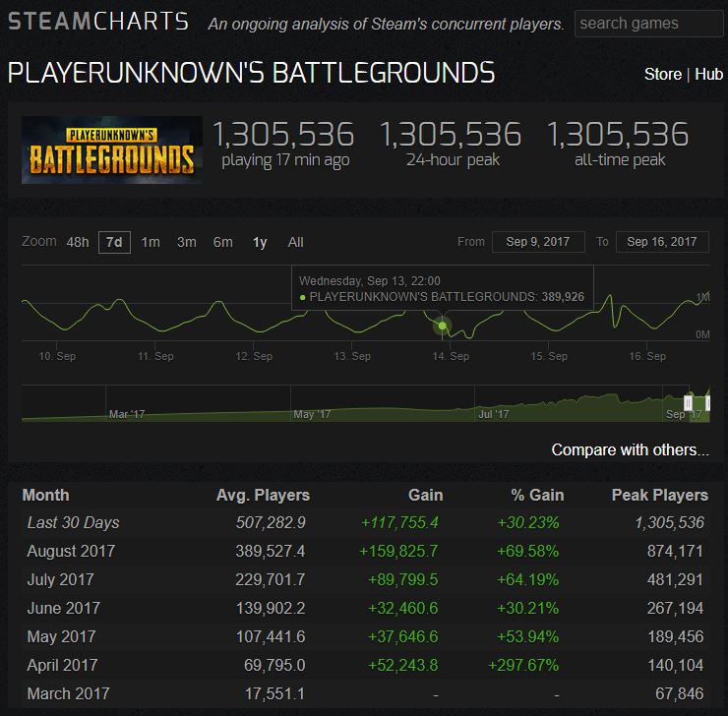Show All time chart range

[296, 242]
